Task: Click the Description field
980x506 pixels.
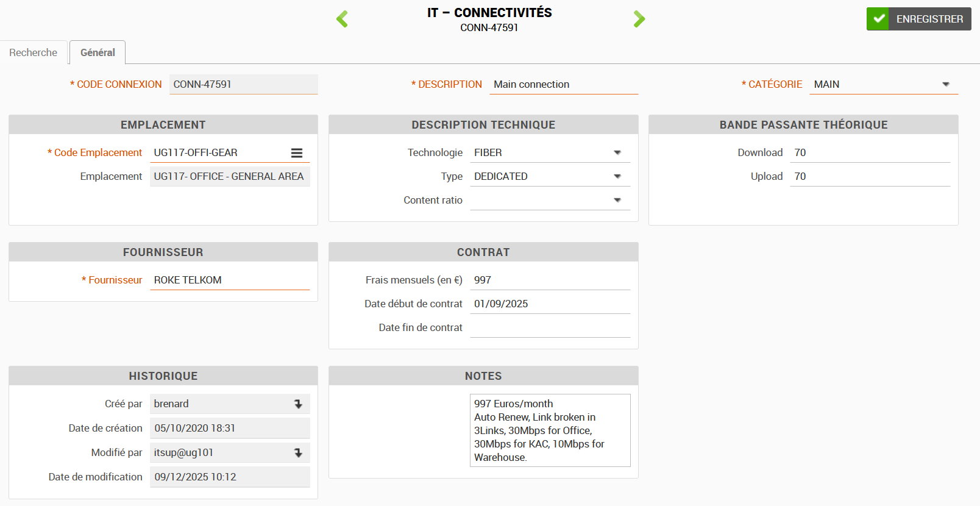Action: (564, 85)
